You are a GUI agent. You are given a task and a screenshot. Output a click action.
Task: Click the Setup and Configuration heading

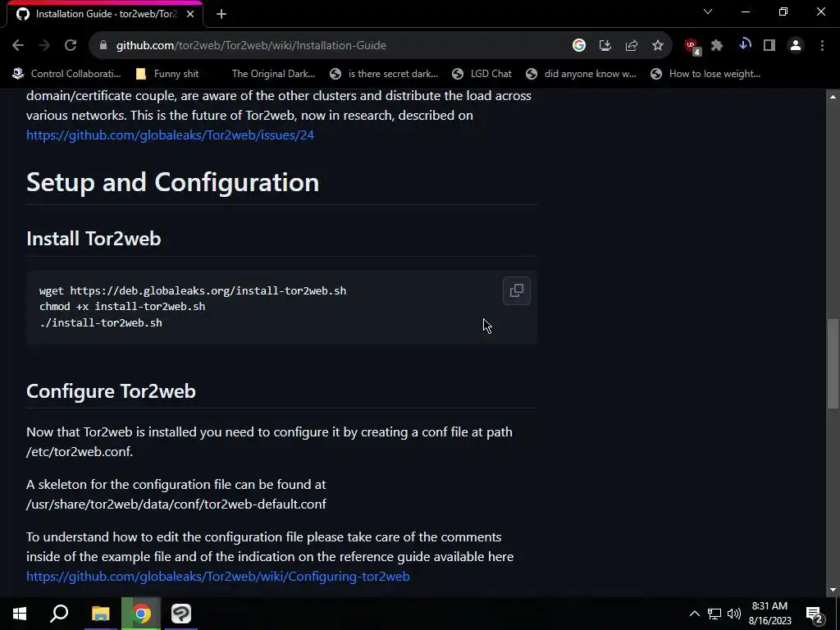click(x=172, y=182)
